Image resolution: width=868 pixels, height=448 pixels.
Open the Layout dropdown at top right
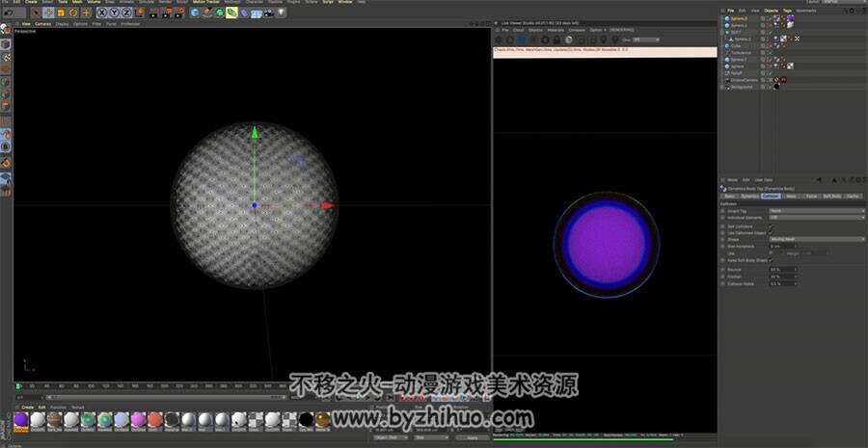click(x=844, y=2)
